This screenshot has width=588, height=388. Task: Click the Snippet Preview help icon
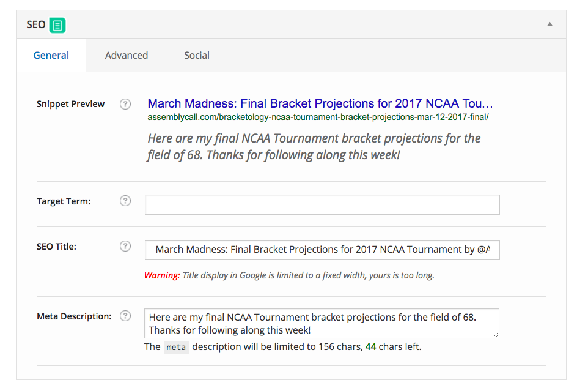125,104
